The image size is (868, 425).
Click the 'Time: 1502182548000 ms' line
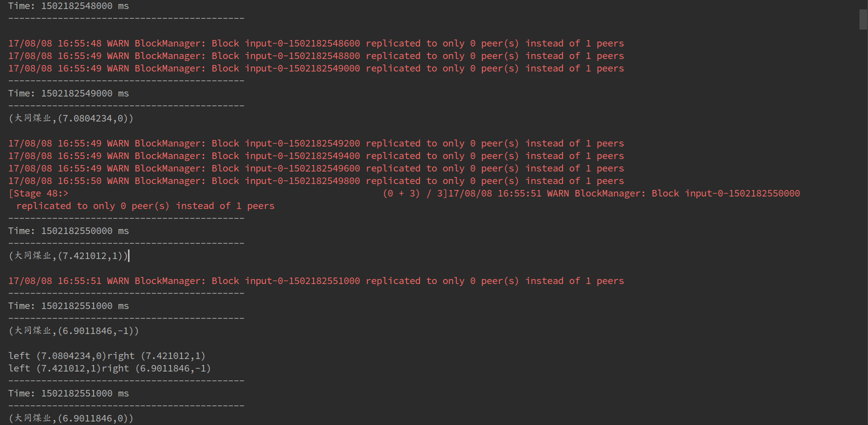(x=68, y=6)
